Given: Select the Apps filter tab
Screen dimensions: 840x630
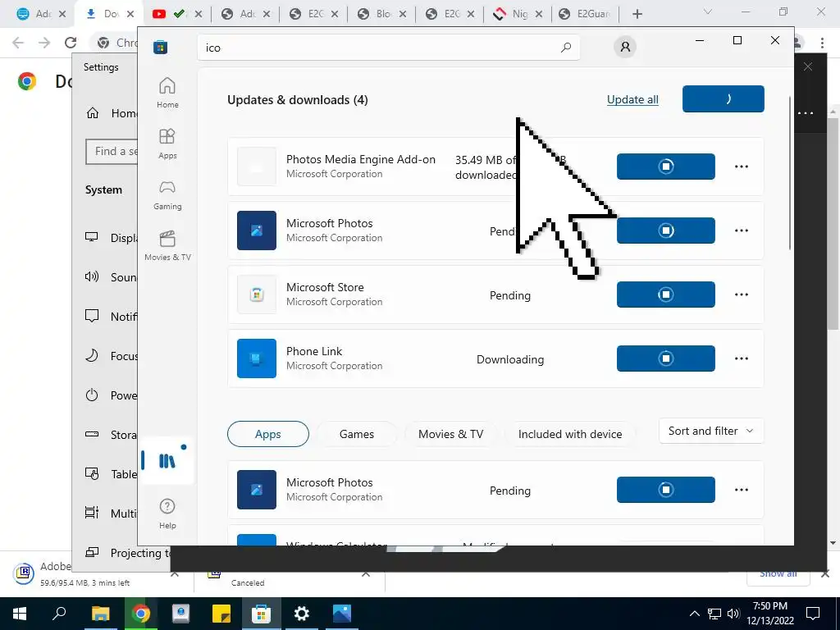Looking at the screenshot, I should tap(268, 434).
